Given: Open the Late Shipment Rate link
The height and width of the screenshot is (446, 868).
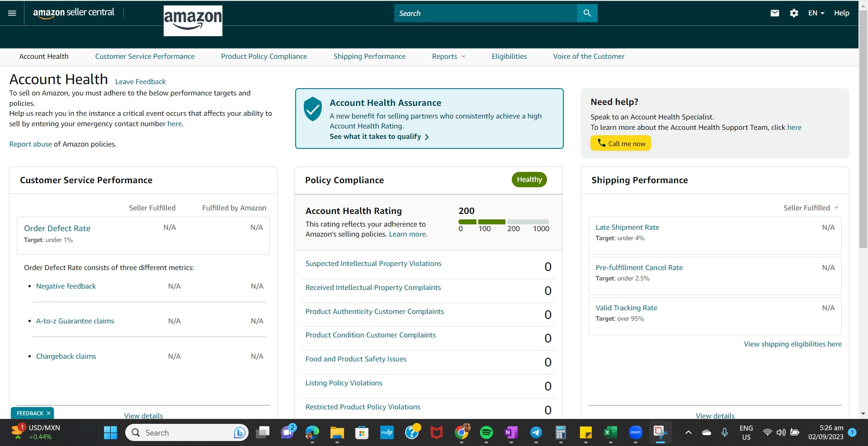Looking at the screenshot, I should click(x=627, y=228).
